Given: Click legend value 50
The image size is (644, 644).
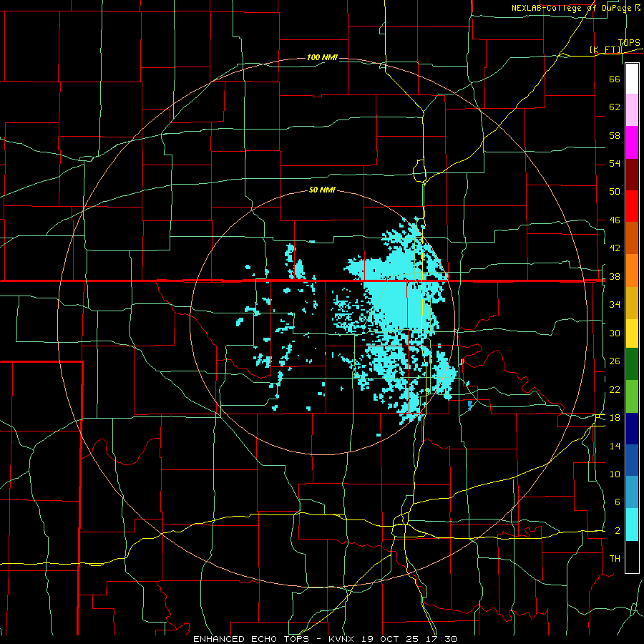Looking at the screenshot, I should tap(615, 192).
